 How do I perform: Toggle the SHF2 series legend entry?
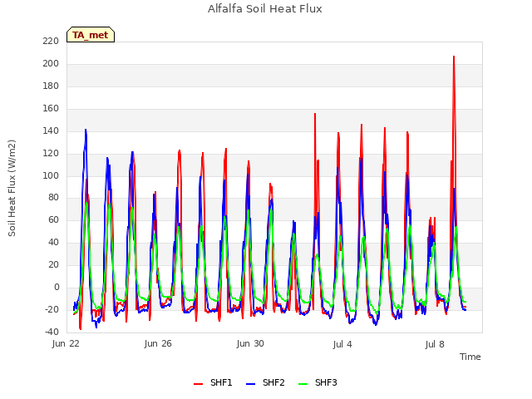pos(265,382)
